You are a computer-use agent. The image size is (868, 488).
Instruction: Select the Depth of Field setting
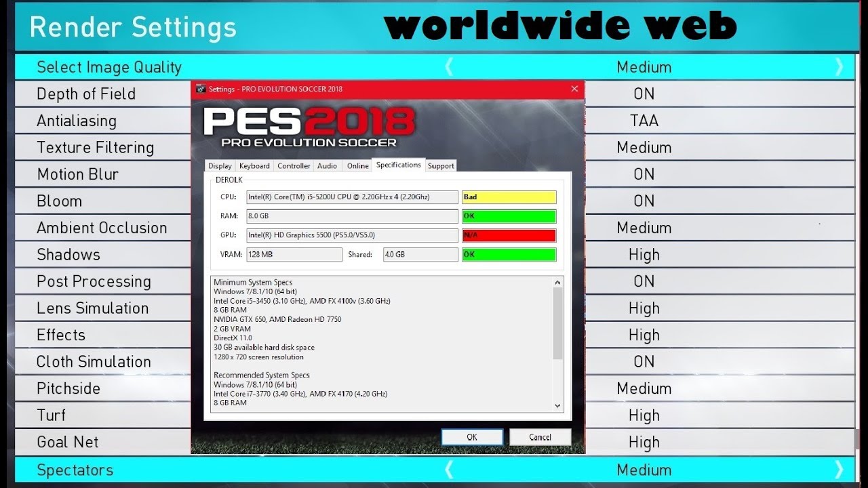[86, 94]
